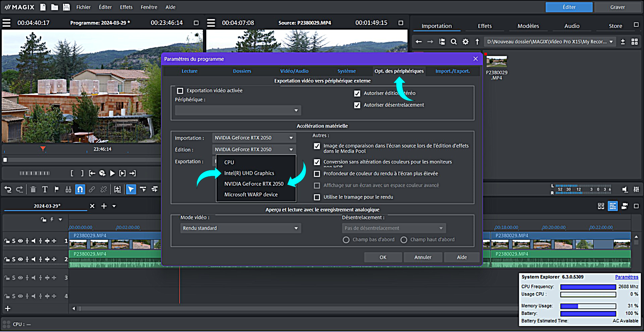Open the Fichier menu
This screenshot has height=332, width=644.
coord(83,7)
